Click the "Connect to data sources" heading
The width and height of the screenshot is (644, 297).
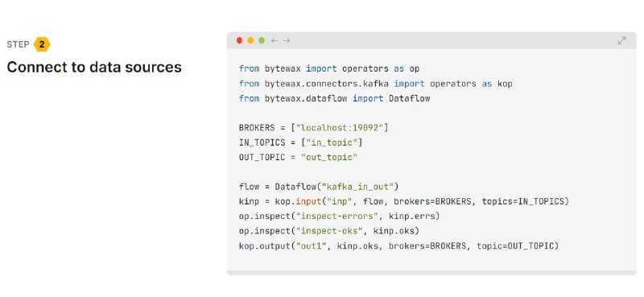coord(94,67)
